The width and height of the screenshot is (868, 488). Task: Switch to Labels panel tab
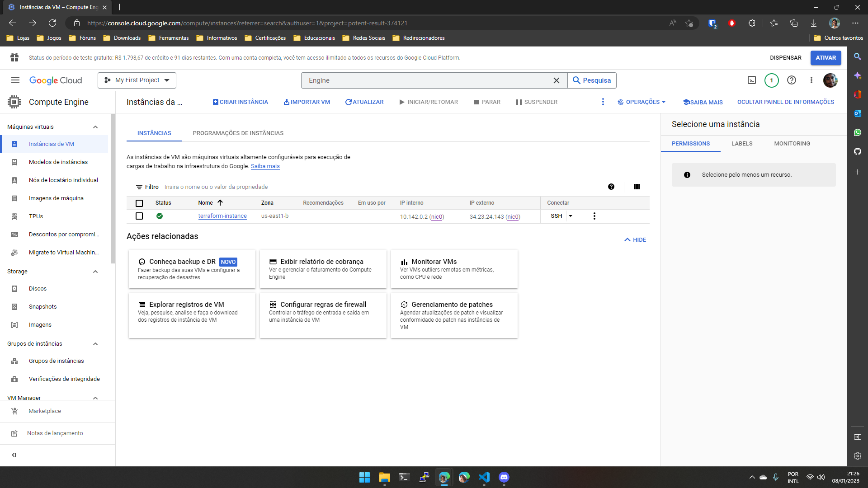point(741,143)
